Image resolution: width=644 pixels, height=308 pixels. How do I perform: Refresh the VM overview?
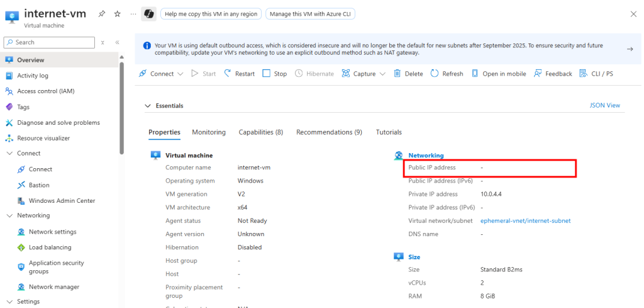tap(447, 74)
